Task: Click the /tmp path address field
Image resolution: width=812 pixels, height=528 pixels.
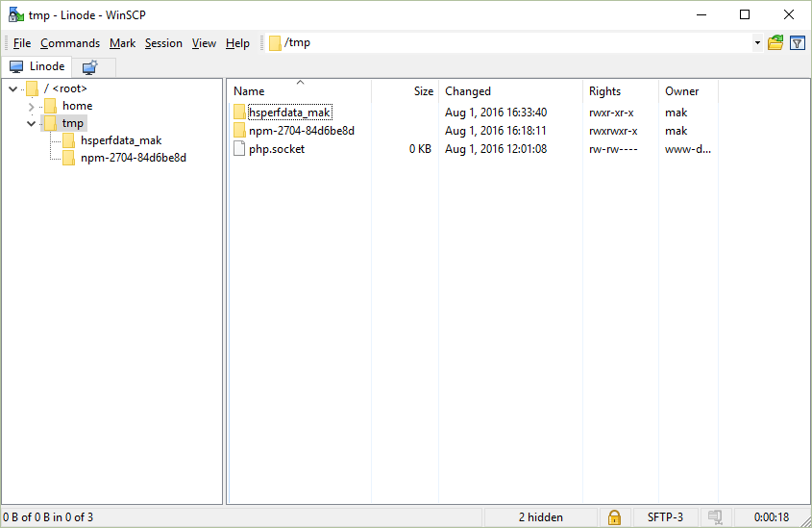Action: pyautogui.click(x=509, y=43)
